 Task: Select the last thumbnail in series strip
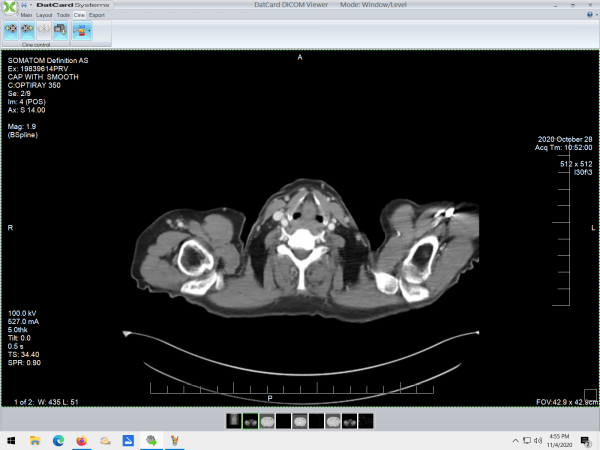(366, 422)
